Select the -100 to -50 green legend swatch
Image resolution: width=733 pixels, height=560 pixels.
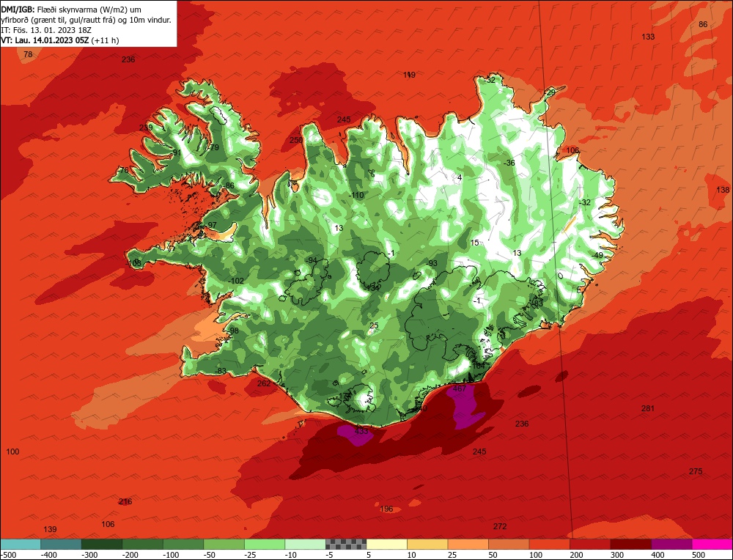pyautogui.click(x=183, y=544)
